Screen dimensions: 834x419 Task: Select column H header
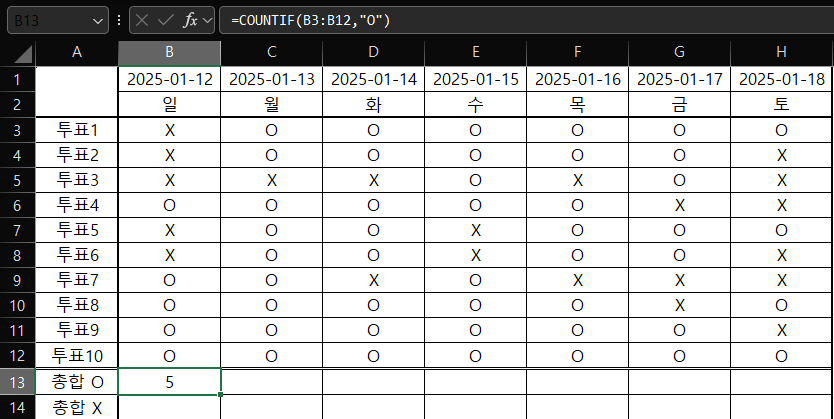point(781,52)
